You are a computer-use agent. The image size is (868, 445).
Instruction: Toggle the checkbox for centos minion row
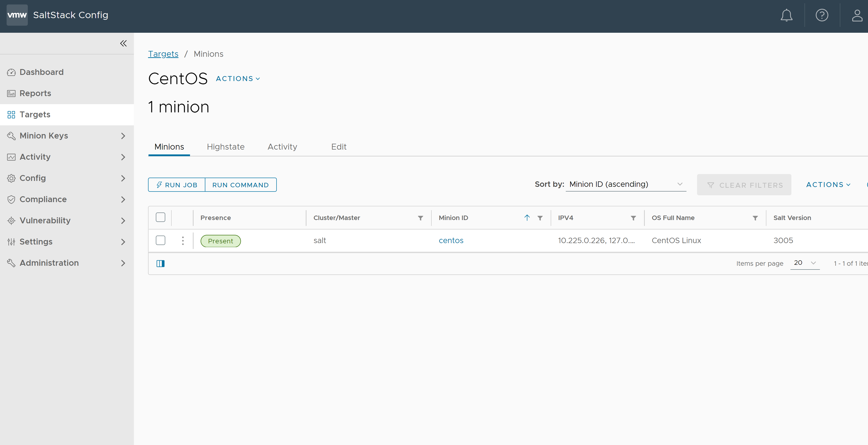161,240
